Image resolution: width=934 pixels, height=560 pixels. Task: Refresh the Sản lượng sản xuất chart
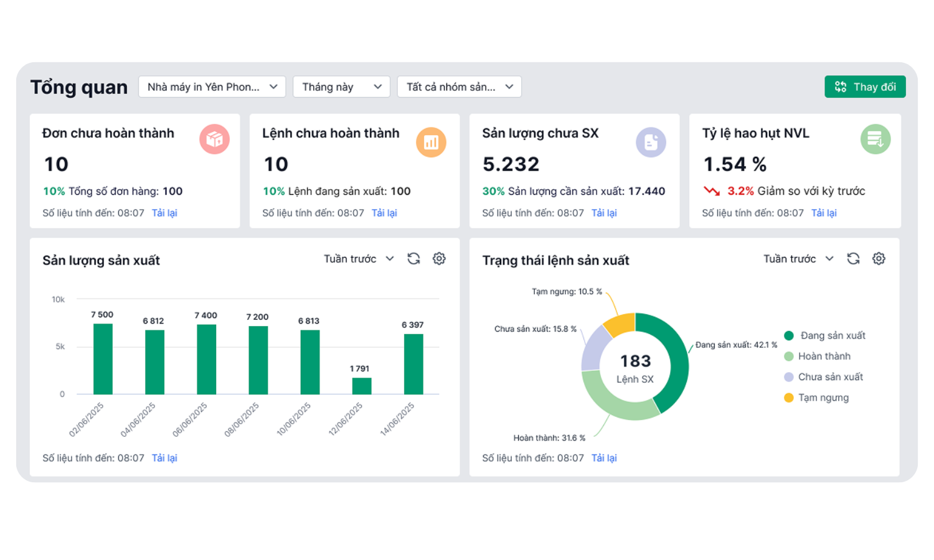(413, 259)
